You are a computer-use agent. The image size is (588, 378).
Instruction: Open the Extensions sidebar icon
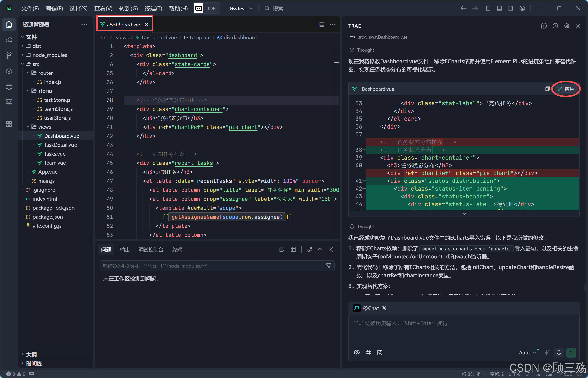click(9, 124)
